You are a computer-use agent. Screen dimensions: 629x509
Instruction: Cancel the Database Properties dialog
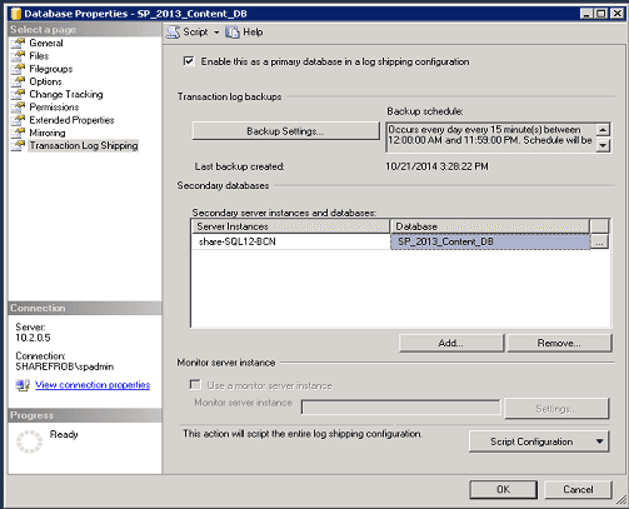pyautogui.click(x=578, y=489)
